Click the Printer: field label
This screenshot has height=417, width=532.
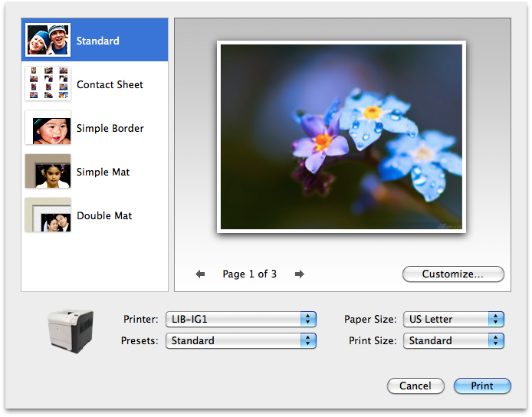tap(141, 320)
